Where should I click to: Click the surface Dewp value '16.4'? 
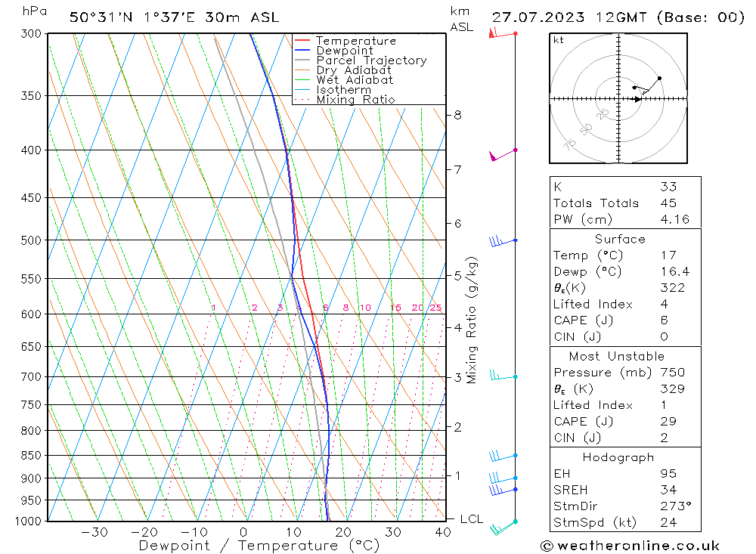[x=675, y=271]
